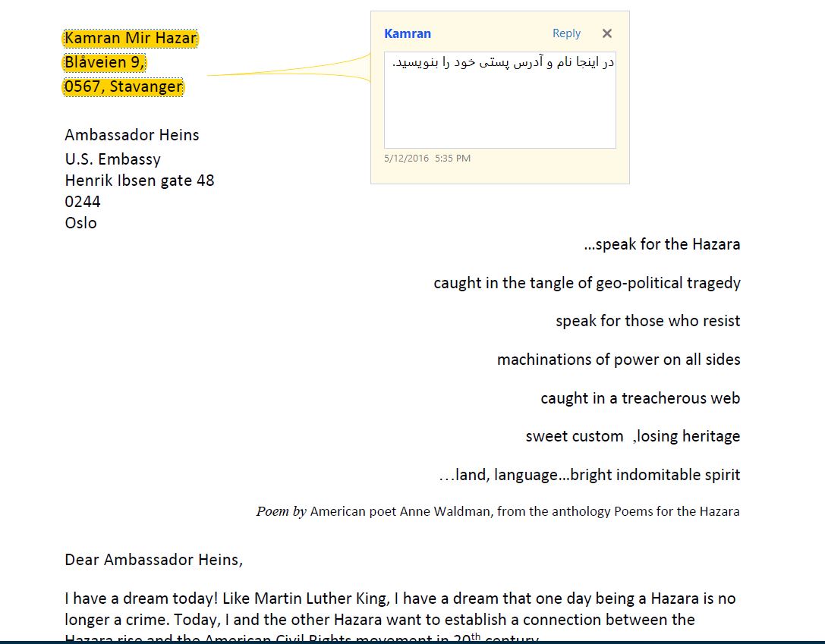This screenshot has height=644, width=825.
Task: Place cursor on the Ambassador Heins address line
Action: pos(132,135)
